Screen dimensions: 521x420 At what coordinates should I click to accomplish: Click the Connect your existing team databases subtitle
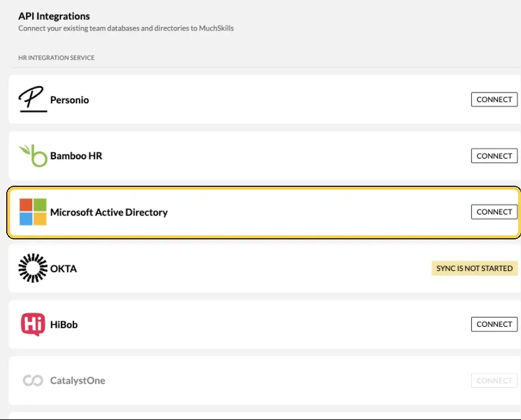pyautogui.click(x=126, y=28)
